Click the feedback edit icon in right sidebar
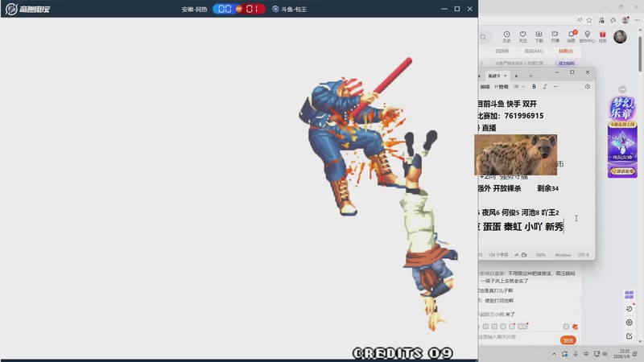The height and width of the screenshot is (362, 644). [x=630, y=336]
